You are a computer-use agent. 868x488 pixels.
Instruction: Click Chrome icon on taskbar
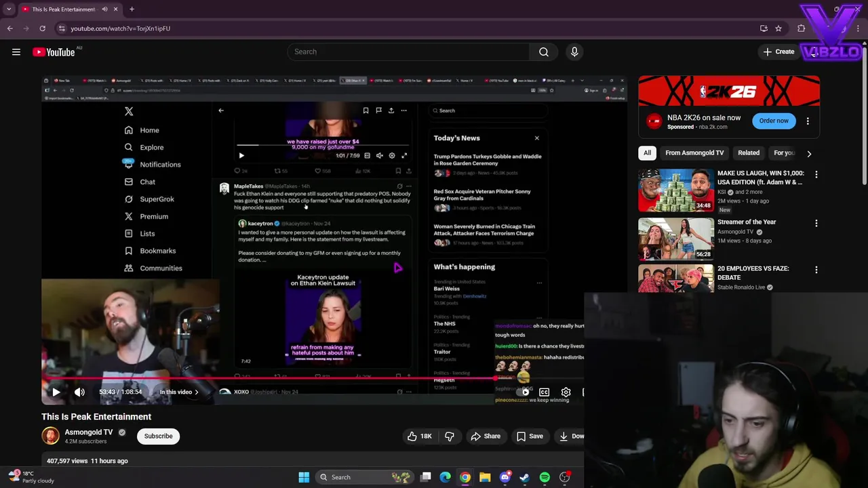465,477
